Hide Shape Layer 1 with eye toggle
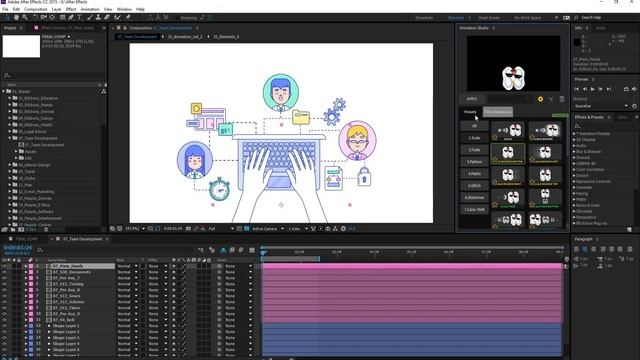 (4, 326)
